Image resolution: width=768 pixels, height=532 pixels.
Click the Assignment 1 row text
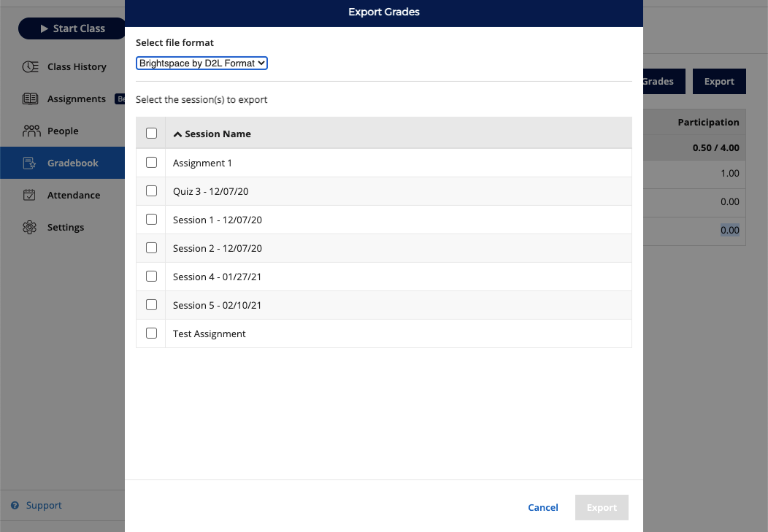tap(202, 163)
